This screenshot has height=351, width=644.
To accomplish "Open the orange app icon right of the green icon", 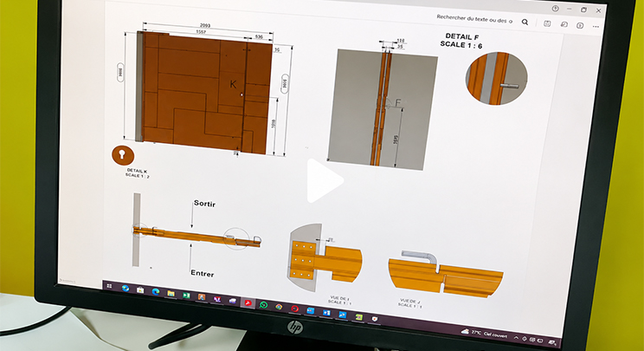I will (201, 297).
